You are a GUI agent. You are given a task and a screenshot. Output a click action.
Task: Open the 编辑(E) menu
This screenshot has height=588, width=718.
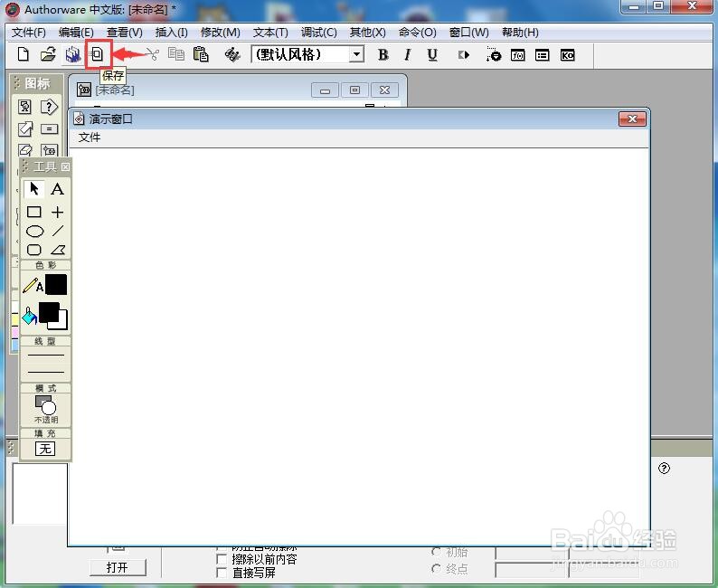pos(76,33)
